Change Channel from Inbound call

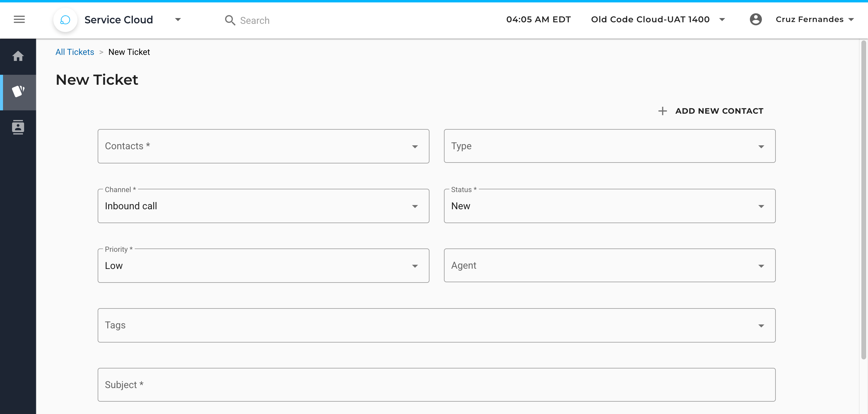(263, 206)
